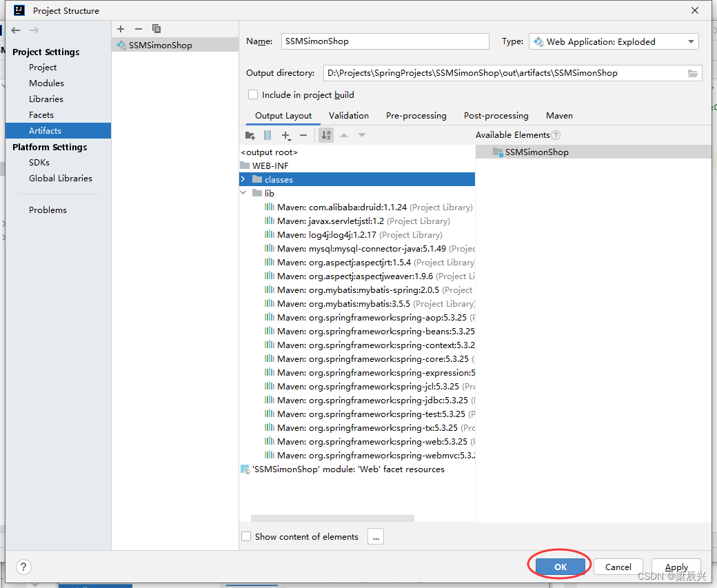Add a new artifact with plus icon

(x=121, y=29)
